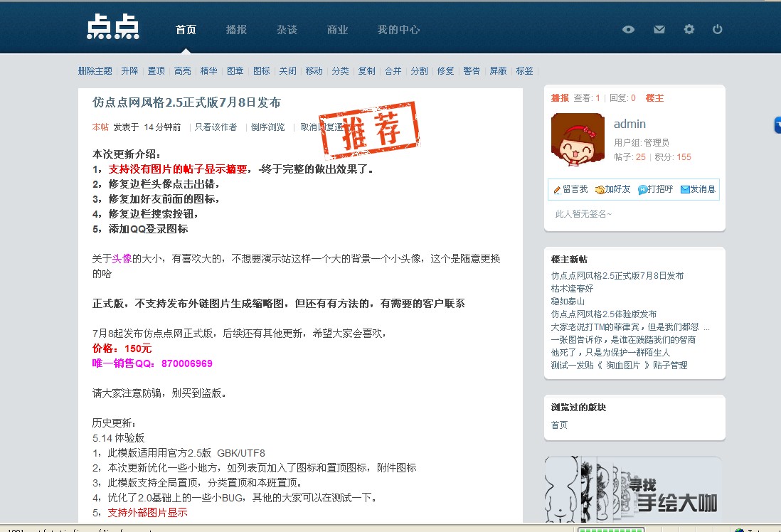Open the mail envelope icon in header
Image resolution: width=781 pixels, height=532 pixels.
click(659, 29)
